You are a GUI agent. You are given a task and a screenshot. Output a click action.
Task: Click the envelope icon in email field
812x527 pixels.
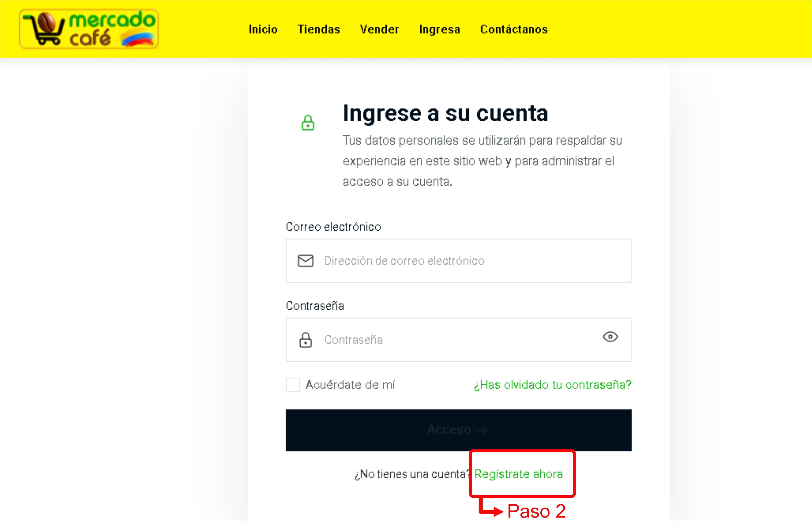[x=305, y=261]
